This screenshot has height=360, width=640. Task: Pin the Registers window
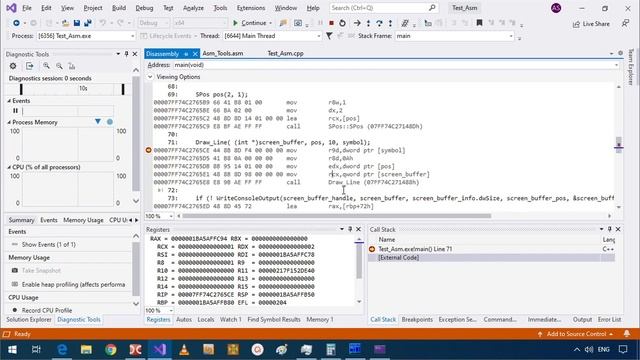[350, 229]
